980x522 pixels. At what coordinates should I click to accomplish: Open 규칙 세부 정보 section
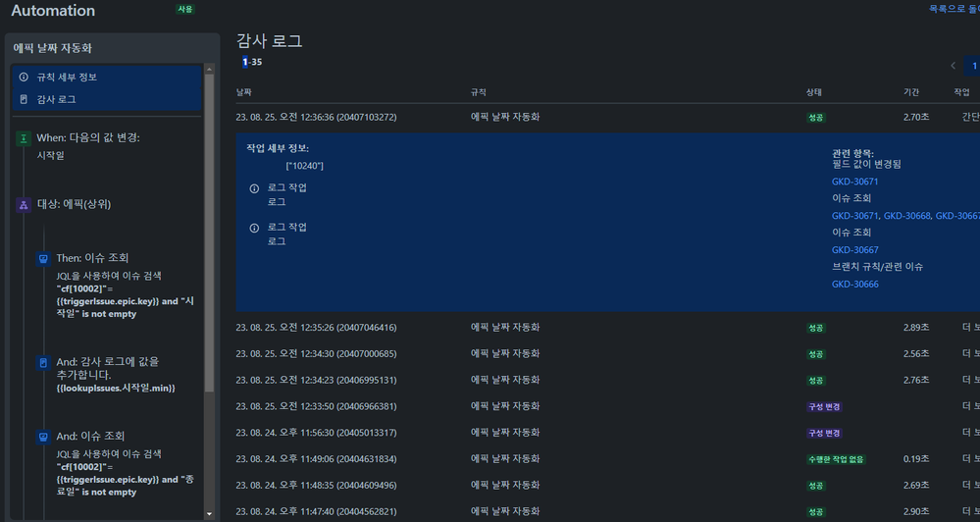click(106, 77)
